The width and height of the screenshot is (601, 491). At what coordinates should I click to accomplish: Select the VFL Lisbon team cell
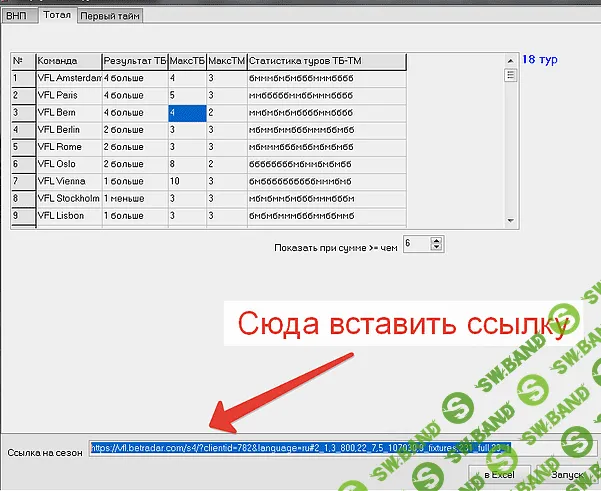(x=69, y=216)
